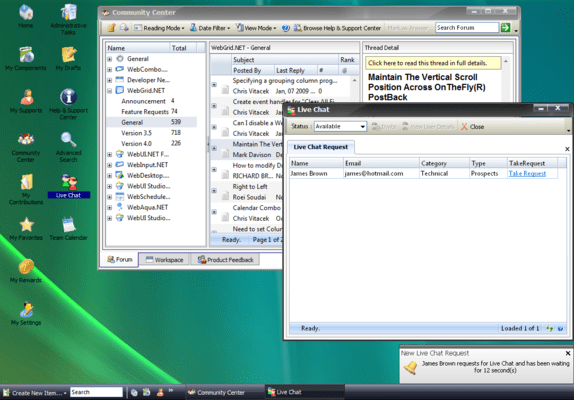Close the New Live Chat Request popup
Viewport: 574px width, 400px height.
[x=568, y=353]
